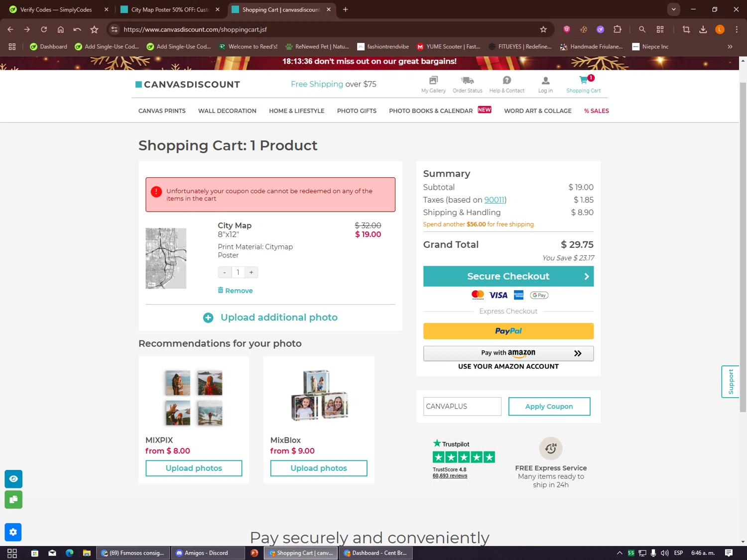
Task: Open the 60,693 reviews Trustpilot link
Action: 450,476
